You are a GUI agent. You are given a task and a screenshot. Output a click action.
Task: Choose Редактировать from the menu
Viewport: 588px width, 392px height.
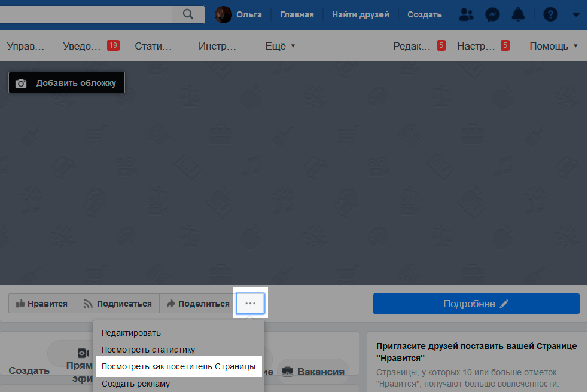131,333
